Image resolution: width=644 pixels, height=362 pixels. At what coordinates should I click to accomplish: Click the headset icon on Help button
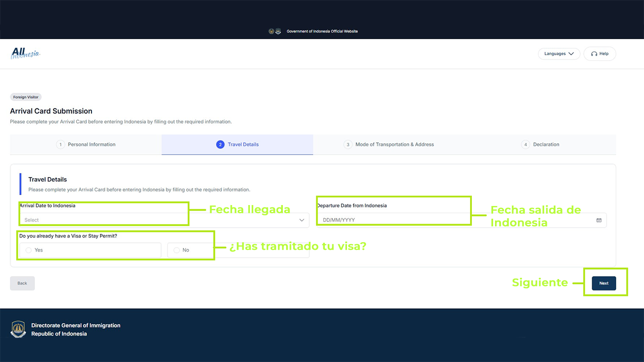click(x=594, y=54)
